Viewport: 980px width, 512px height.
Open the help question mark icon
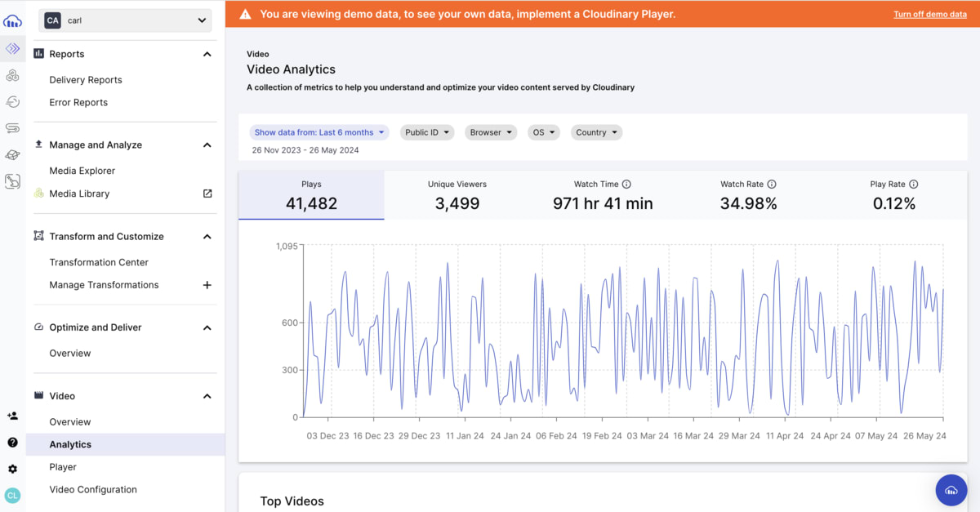12,443
